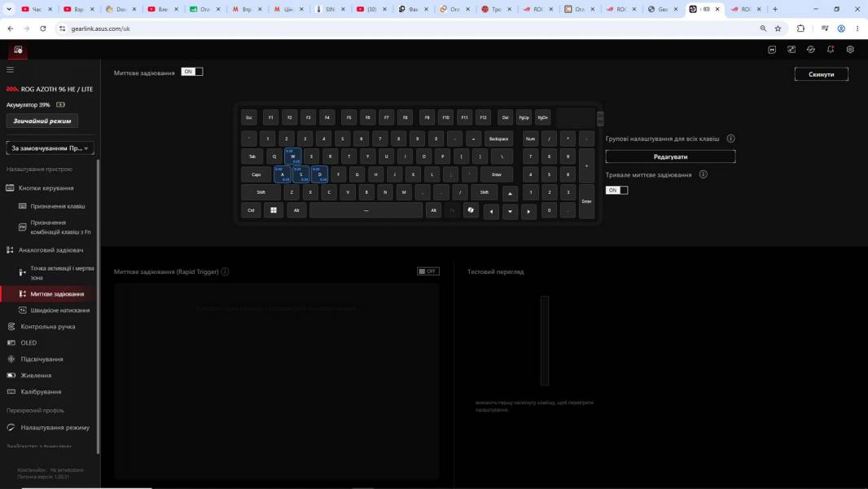Image resolution: width=868 pixels, height=489 pixels.
Task: Open the Калібрування sidebar item
Action: tap(41, 391)
